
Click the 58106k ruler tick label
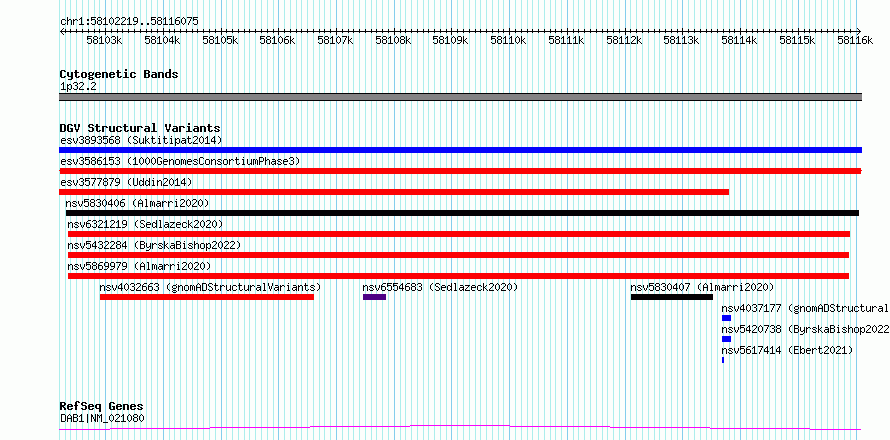278,40
